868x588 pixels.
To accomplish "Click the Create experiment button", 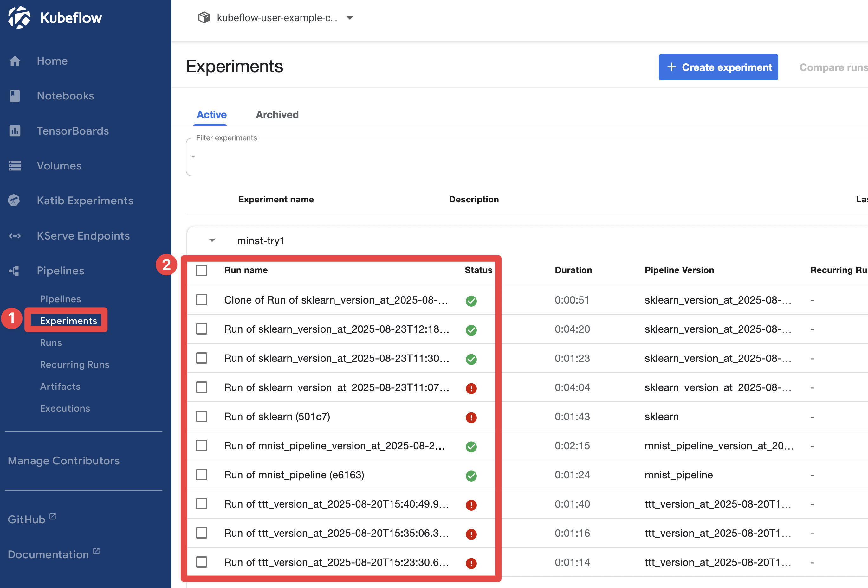I will (718, 67).
